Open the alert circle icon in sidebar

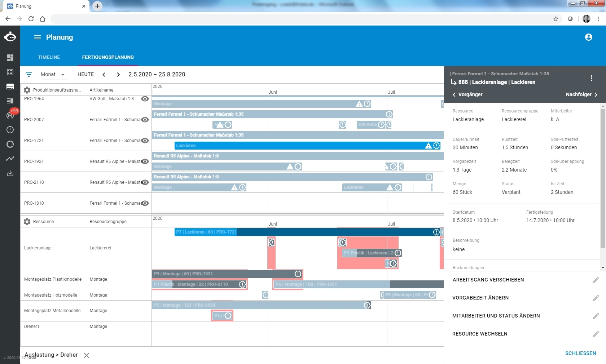(x=10, y=130)
